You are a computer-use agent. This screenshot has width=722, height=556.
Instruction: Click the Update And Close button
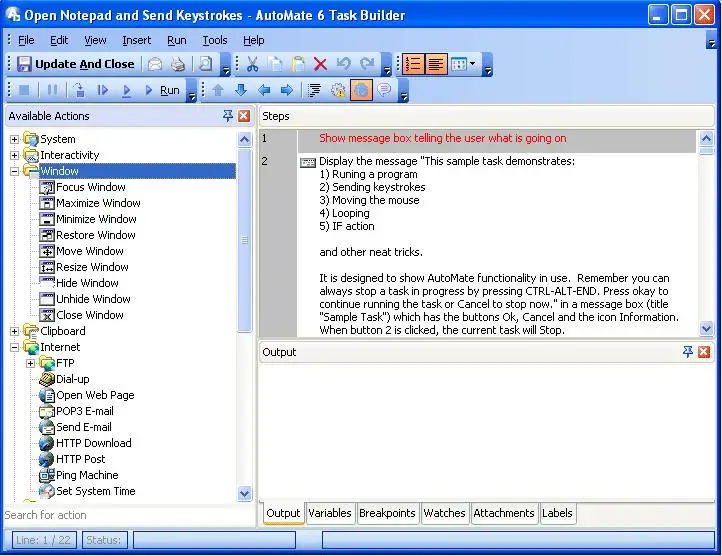coord(76,64)
